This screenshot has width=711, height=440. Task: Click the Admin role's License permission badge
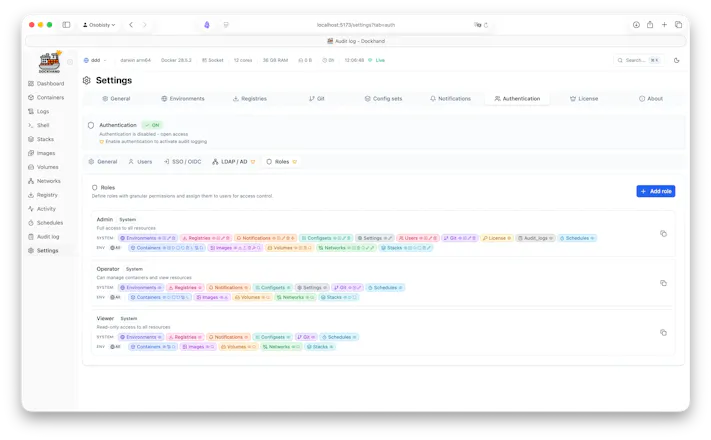point(497,238)
